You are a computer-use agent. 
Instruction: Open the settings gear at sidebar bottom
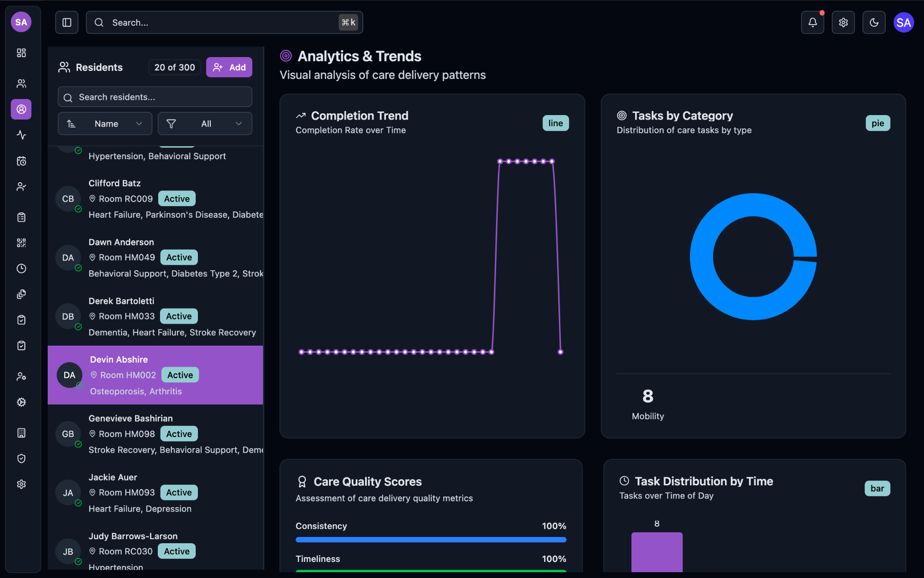point(21,484)
